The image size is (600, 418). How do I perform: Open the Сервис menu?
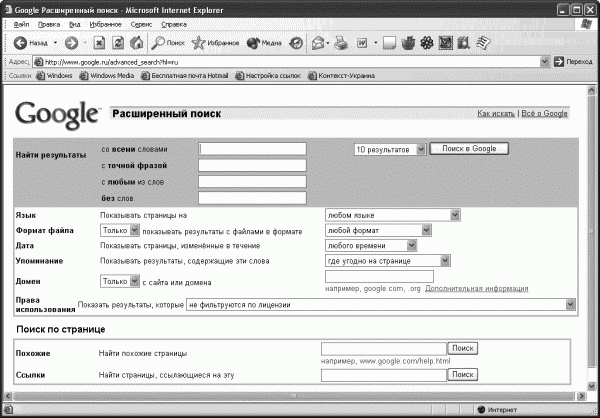coord(141,24)
